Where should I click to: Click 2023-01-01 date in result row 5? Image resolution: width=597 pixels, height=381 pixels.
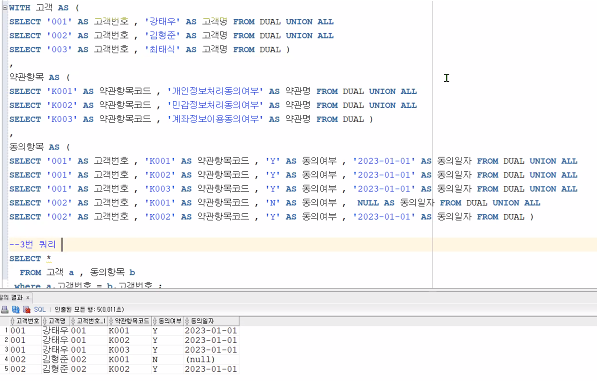tap(211, 369)
